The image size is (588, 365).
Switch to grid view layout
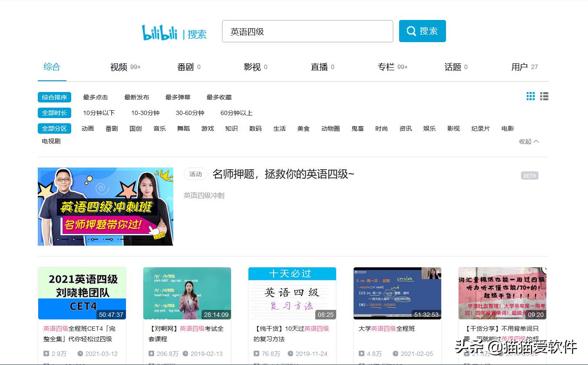[x=530, y=96]
